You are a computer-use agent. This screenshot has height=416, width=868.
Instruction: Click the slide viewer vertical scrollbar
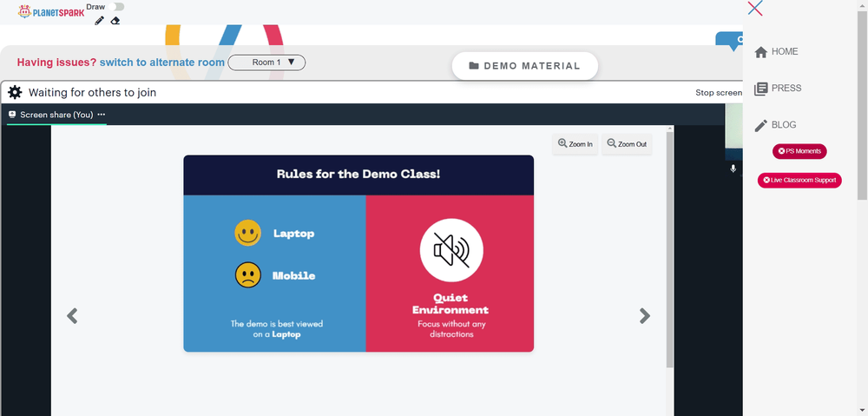[x=670, y=249]
